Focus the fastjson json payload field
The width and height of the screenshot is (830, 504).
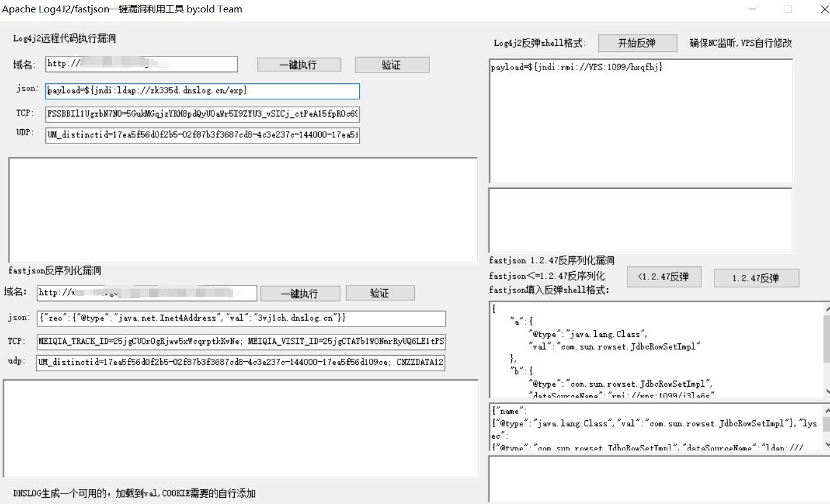click(241, 318)
